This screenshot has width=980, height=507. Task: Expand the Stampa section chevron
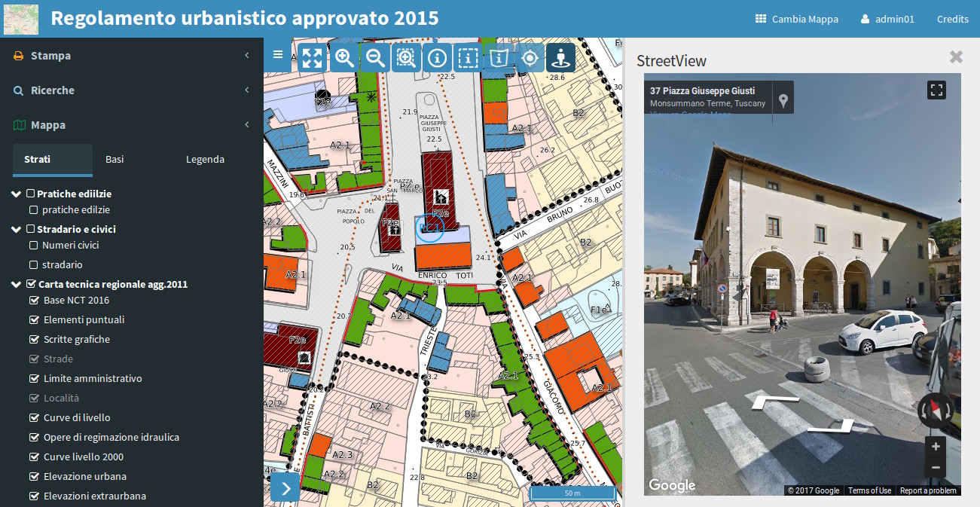pyautogui.click(x=246, y=55)
